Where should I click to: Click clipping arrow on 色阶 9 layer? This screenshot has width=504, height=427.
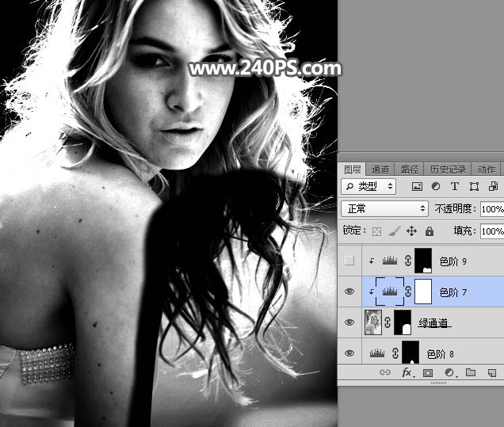(x=371, y=261)
